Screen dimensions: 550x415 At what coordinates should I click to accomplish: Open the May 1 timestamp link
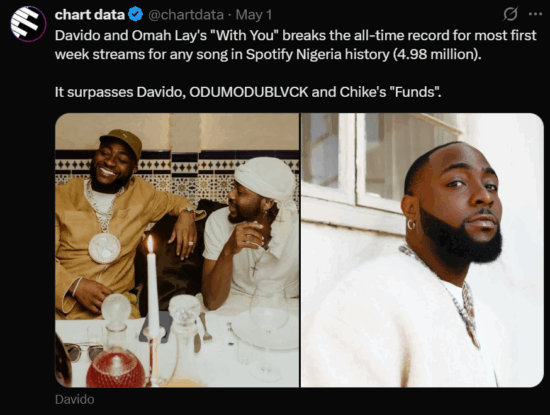[x=254, y=15]
